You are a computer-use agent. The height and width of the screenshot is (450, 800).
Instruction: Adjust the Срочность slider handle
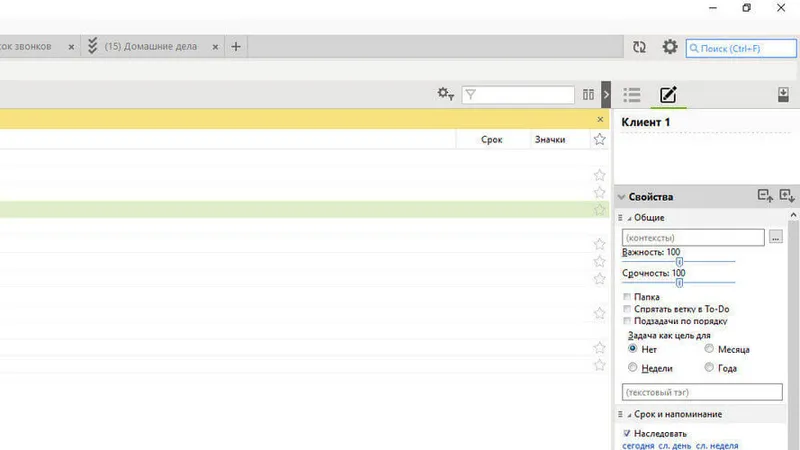coord(679,282)
